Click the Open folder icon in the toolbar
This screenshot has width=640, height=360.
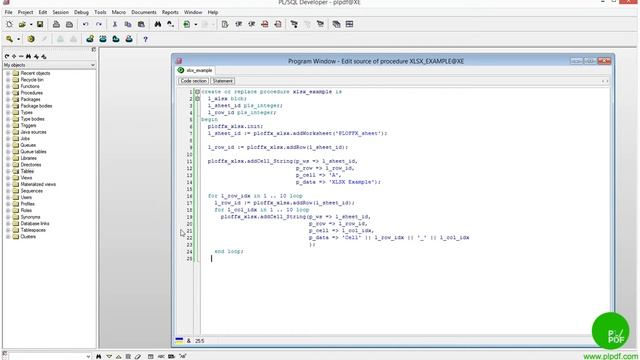click(x=22, y=24)
